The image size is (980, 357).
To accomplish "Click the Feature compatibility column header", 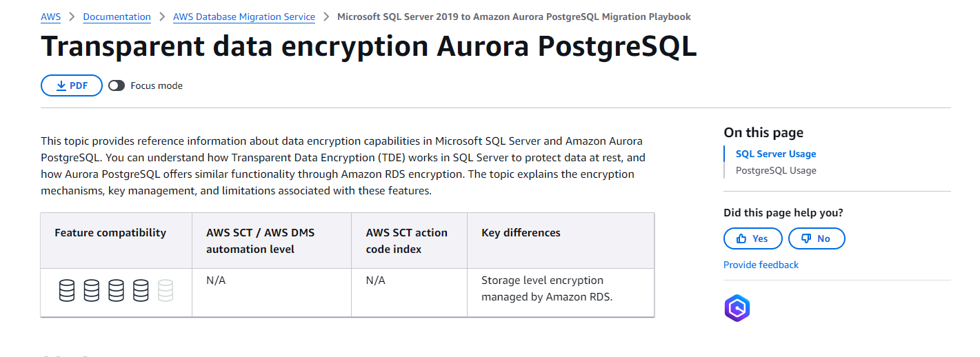I will (110, 233).
